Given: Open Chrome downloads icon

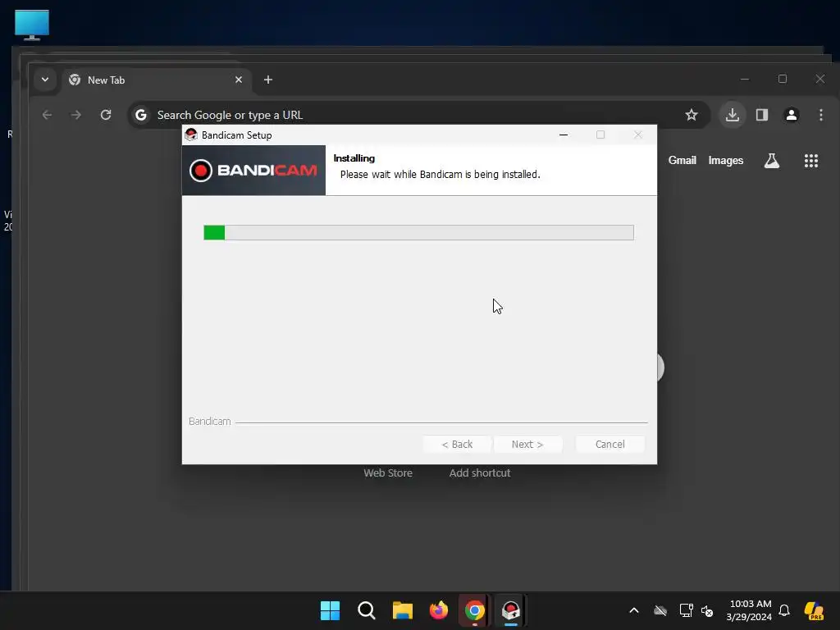Looking at the screenshot, I should 733,115.
